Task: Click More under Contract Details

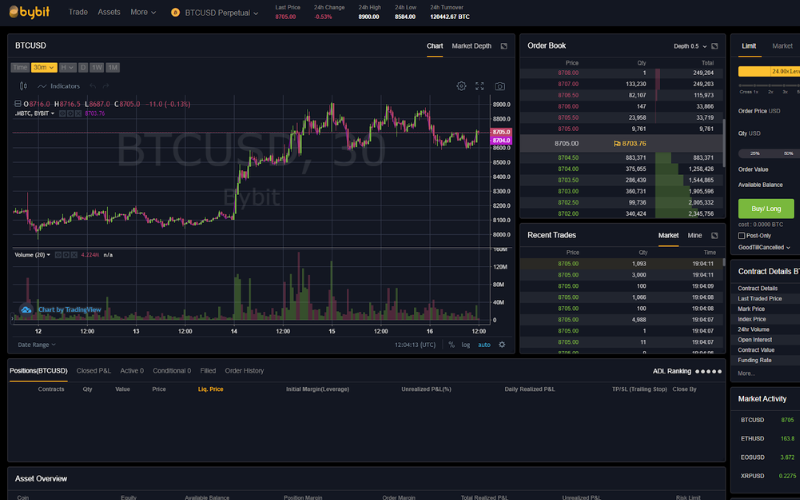Action: pyautogui.click(x=746, y=373)
